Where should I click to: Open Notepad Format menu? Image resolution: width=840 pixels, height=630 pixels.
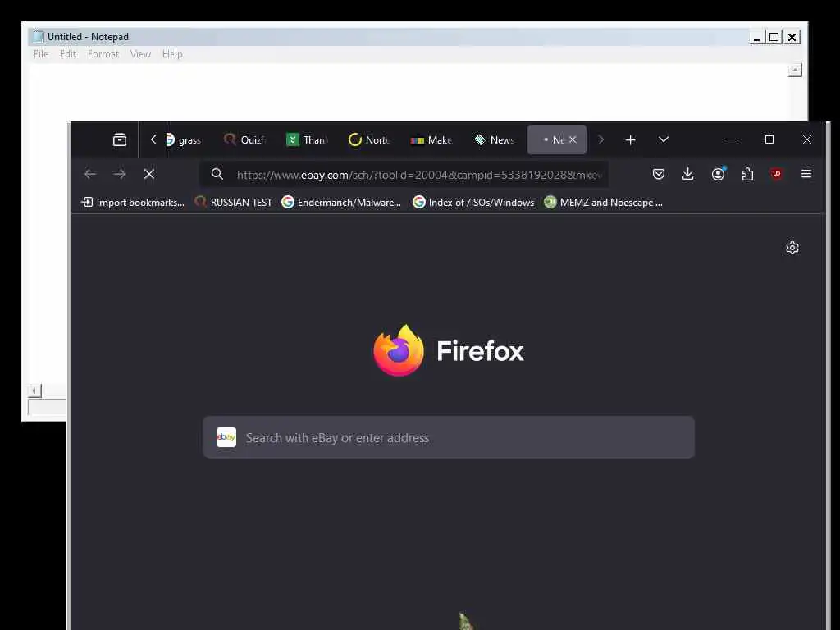pos(103,54)
